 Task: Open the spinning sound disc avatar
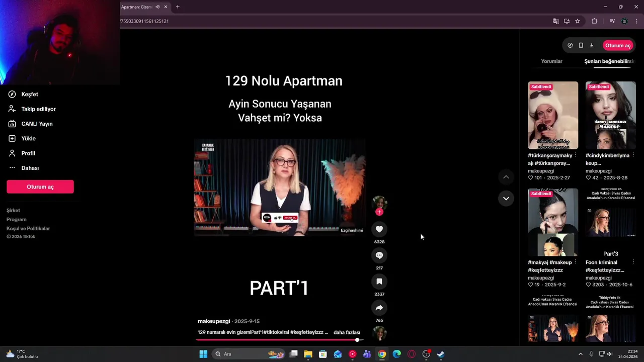pyautogui.click(x=379, y=333)
